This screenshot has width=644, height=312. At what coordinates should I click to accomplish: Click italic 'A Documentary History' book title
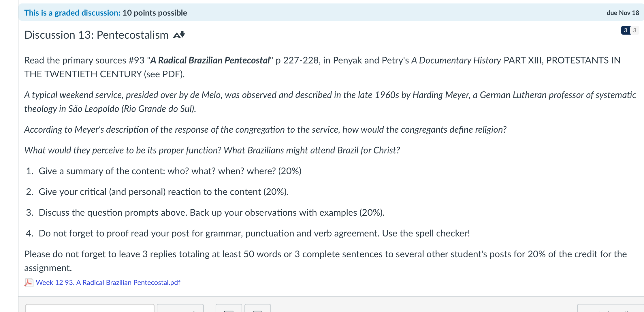click(x=456, y=60)
